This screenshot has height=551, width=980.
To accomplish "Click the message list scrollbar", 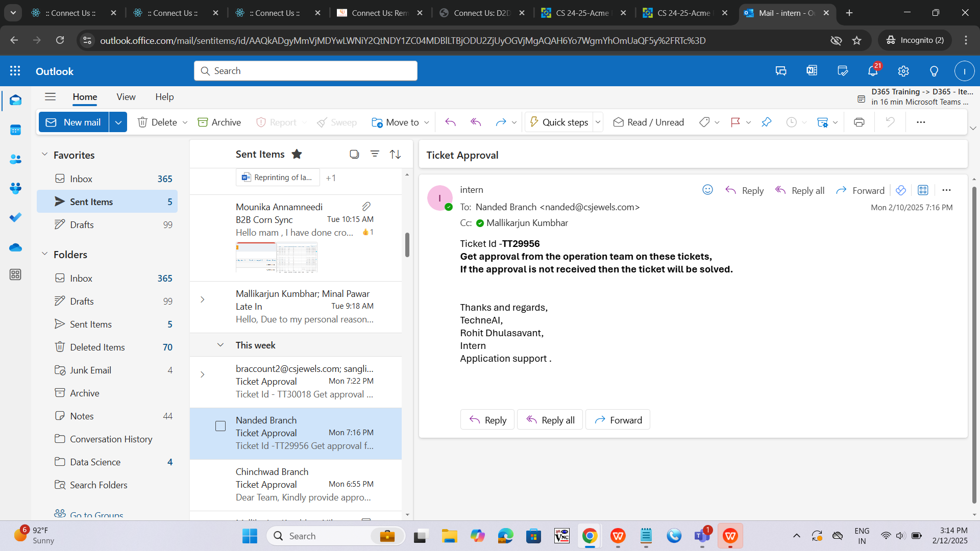I will pos(407,245).
